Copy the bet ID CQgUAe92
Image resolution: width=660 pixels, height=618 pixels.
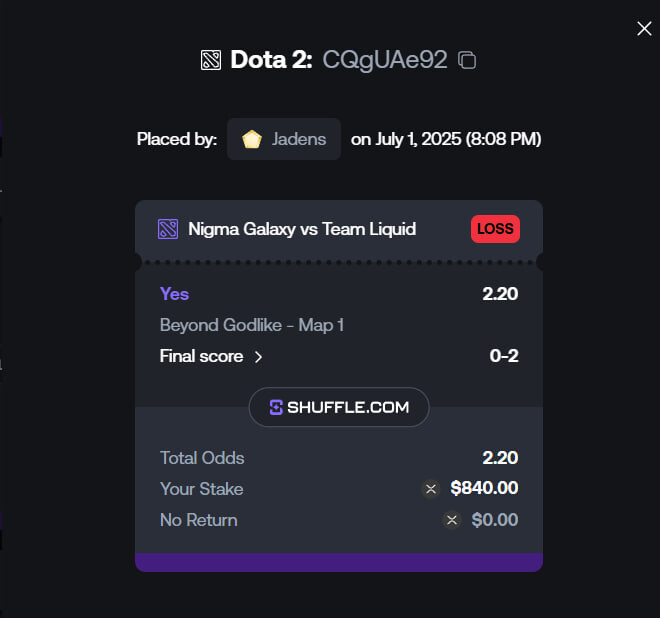[x=467, y=60]
